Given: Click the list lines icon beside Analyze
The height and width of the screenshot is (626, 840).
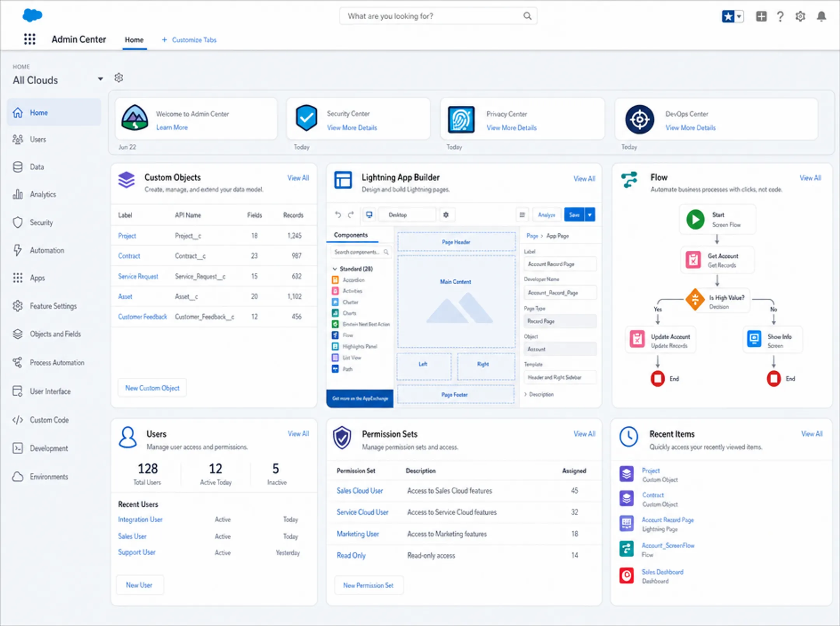Looking at the screenshot, I should point(522,214).
